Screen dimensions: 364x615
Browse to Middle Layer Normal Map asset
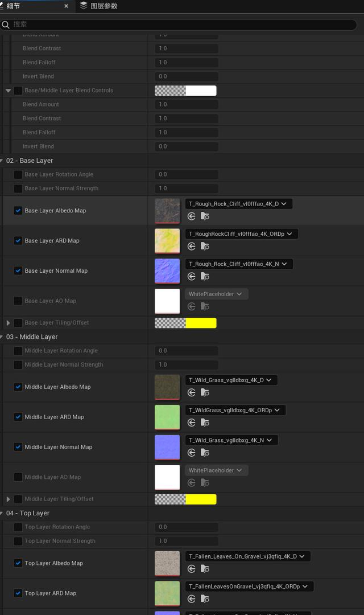point(205,453)
